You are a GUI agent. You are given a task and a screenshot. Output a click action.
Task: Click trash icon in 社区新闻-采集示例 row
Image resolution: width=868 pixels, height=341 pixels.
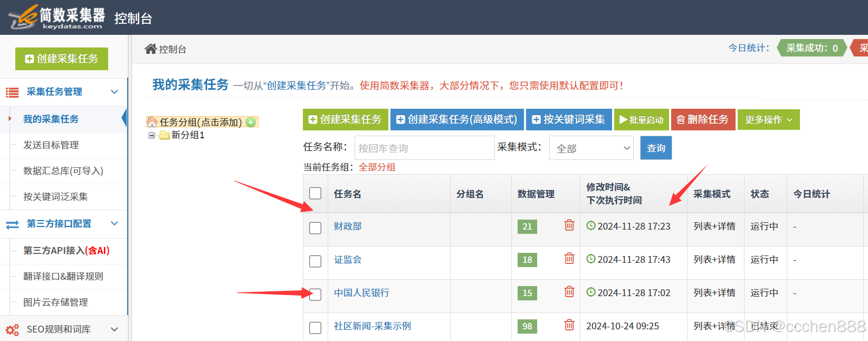(569, 325)
